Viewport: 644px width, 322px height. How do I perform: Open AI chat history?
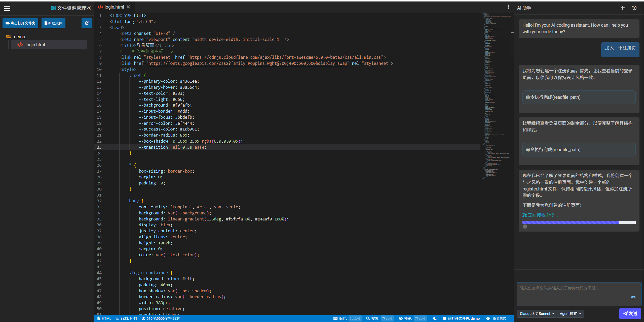(634, 8)
